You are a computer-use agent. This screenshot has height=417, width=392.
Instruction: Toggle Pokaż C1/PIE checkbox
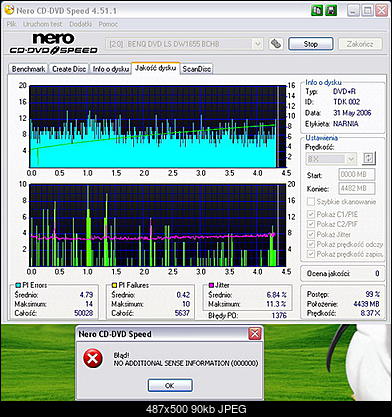tap(311, 214)
